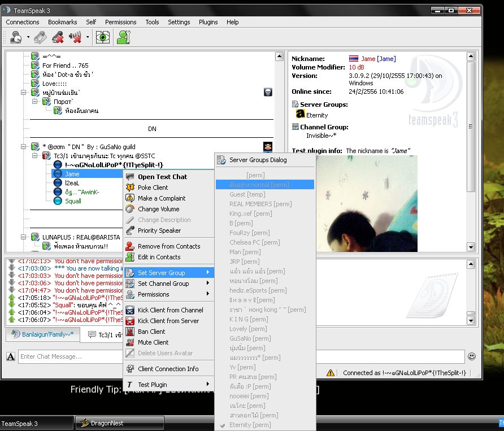Choose Open Text Chat from context menu

tap(169, 177)
